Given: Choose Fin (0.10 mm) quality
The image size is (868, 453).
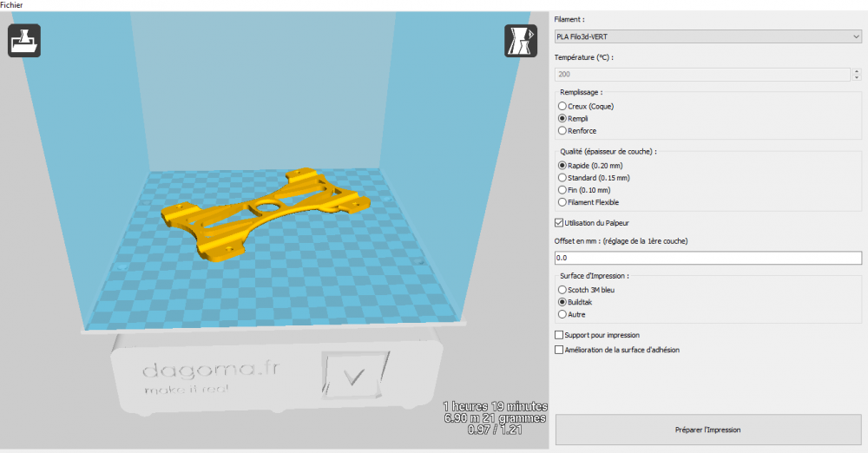Looking at the screenshot, I should (584, 190).
